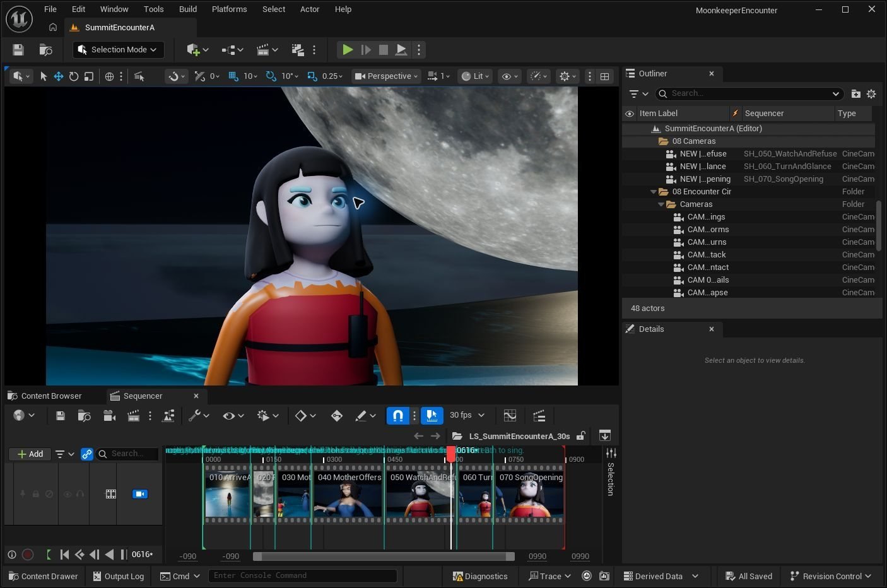Stop the play session in main toolbar
887x588 pixels.
pos(383,50)
